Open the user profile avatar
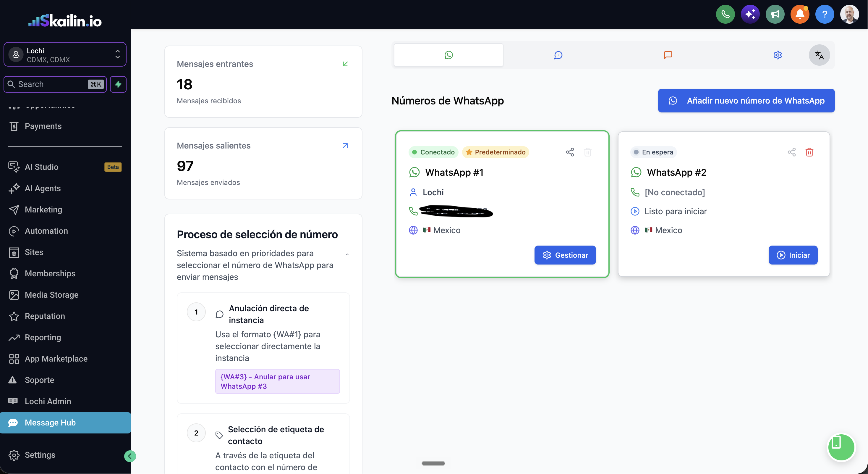Screen dimensions: 868x474 coord(849,14)
